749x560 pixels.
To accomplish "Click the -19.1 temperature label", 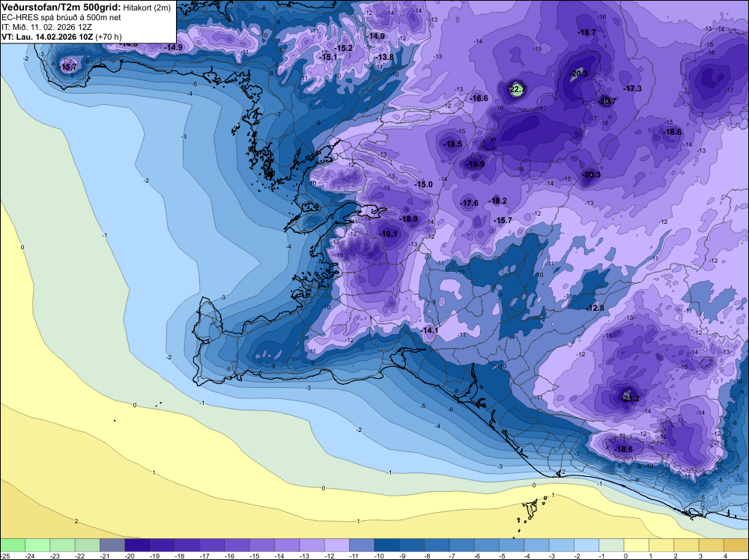I will click(388, 234).
